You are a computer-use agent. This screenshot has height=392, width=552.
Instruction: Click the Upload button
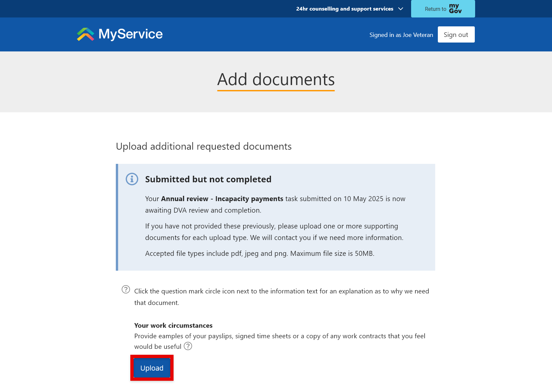click(152, 368)
